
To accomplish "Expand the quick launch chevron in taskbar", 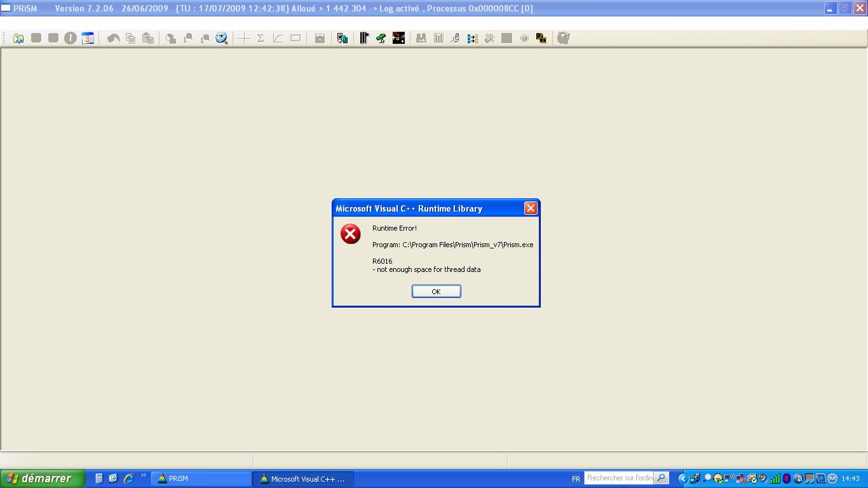I will pyautogui.click(x=143, y=475).
